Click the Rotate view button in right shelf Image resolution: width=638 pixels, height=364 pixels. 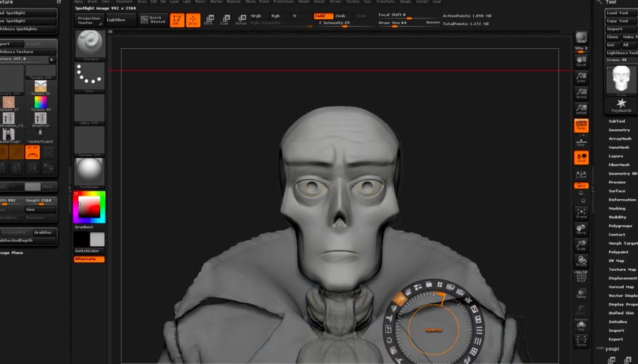point(581,261)
